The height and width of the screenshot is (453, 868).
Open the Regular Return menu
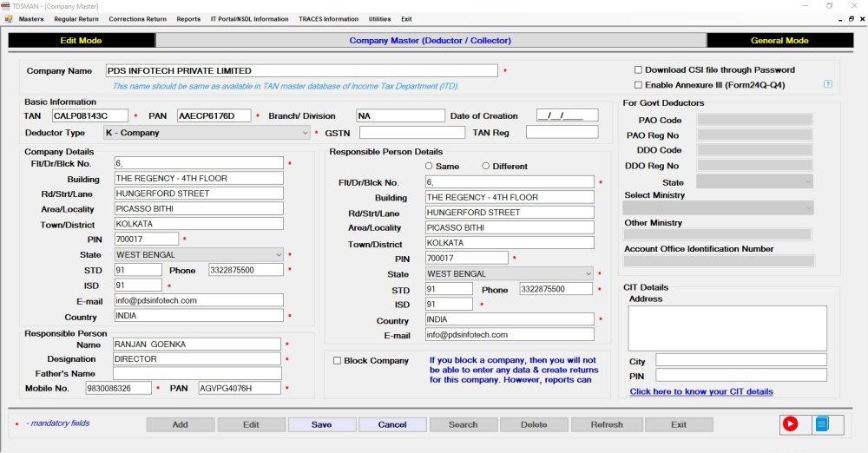76,19
